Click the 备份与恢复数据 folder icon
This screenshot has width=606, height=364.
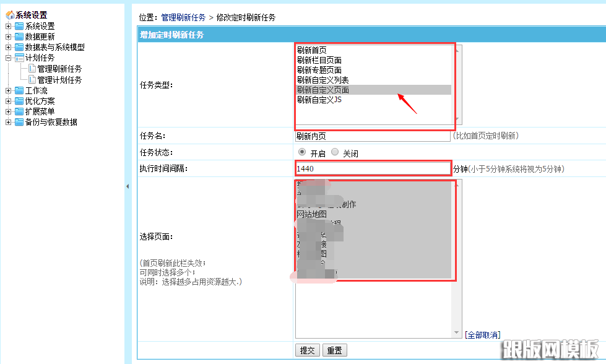click(19, 122)
